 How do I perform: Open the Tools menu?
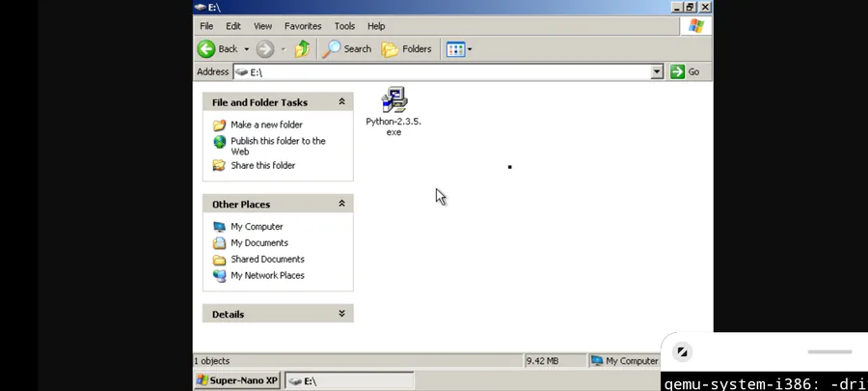(x=344, y=26)
